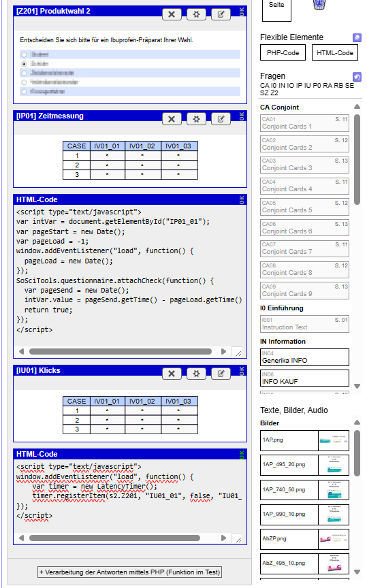Select image 1AP_740_50.png
Viewport: 367px width, 588px height.
click(305, 490)
